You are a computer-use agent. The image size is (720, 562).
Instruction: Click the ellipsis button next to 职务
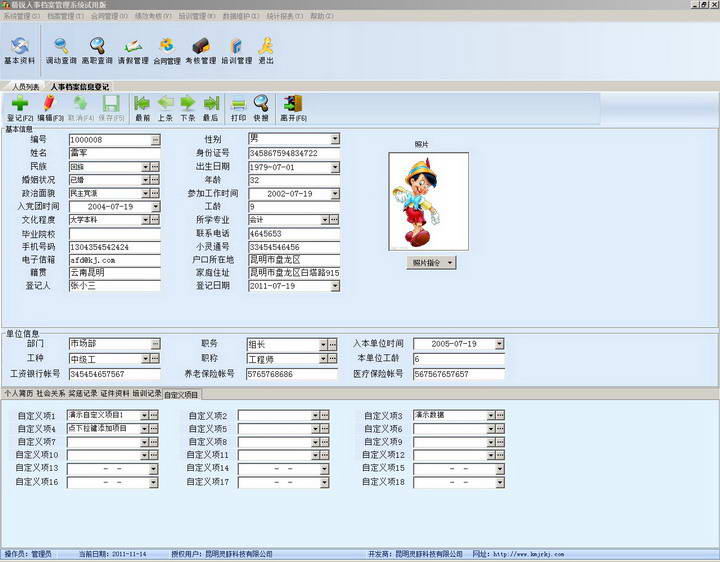click(x=333, y=344)
